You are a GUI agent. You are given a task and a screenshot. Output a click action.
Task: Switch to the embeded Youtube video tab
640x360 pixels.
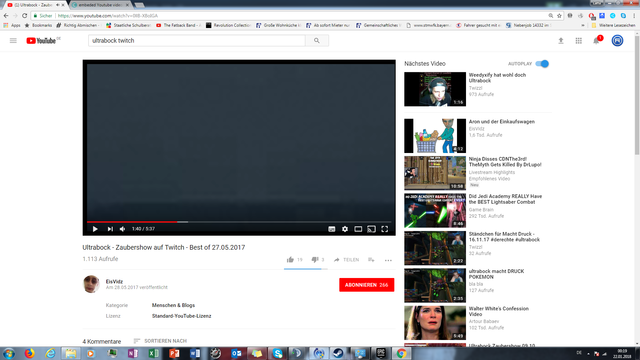tap(101, 5)
